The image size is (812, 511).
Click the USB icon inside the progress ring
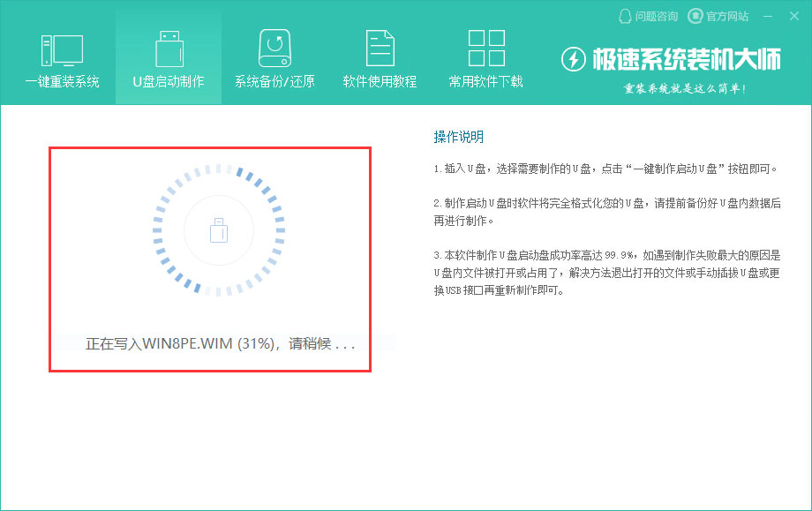[x=219, y=231]
